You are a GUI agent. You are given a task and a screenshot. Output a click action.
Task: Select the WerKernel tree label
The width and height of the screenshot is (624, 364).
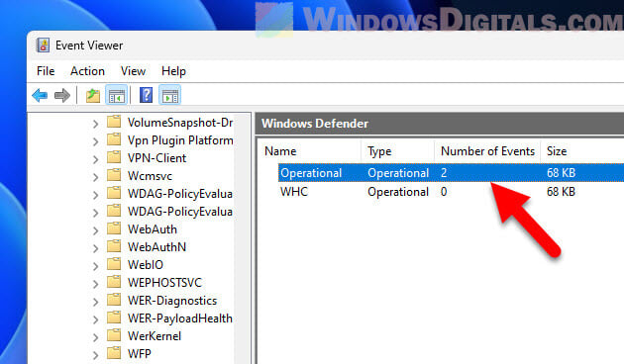[154, 336]
